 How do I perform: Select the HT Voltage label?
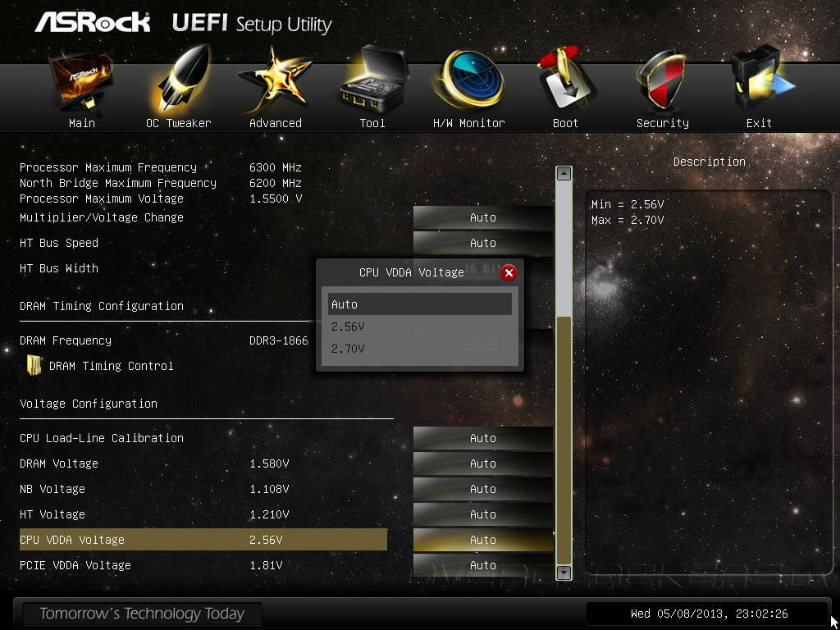pyautogui.click(x=52, y=514)
